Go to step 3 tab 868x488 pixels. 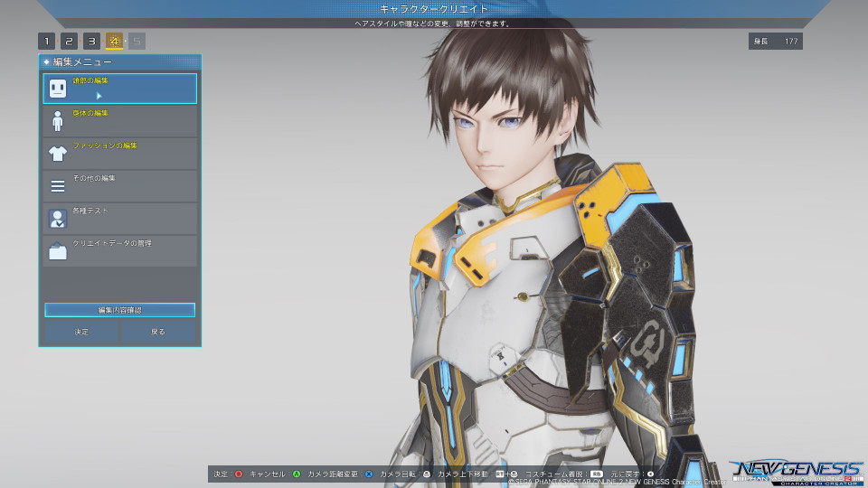(x=91, y=41)
